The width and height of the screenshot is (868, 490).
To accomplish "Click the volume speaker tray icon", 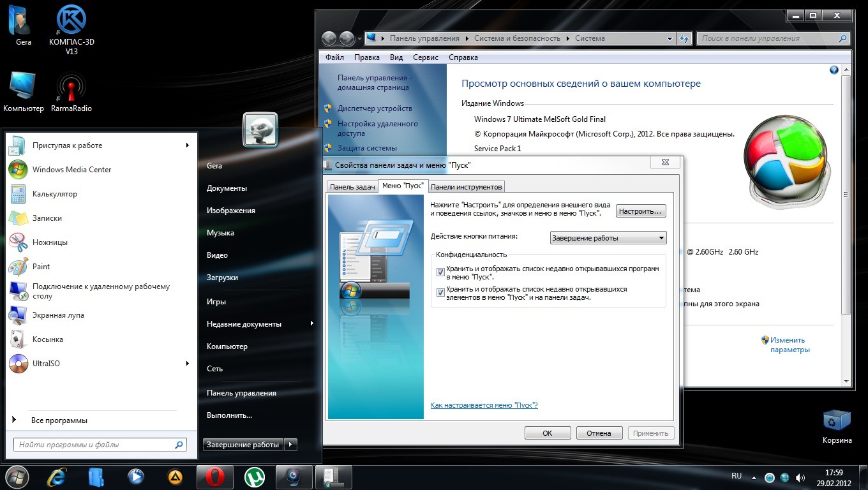I will (799, 477).
